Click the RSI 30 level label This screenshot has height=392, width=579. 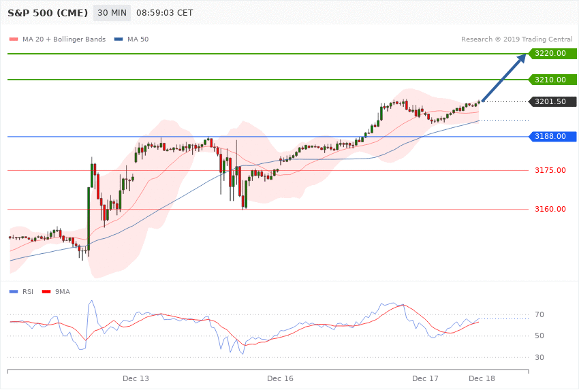tap(539, 357)
